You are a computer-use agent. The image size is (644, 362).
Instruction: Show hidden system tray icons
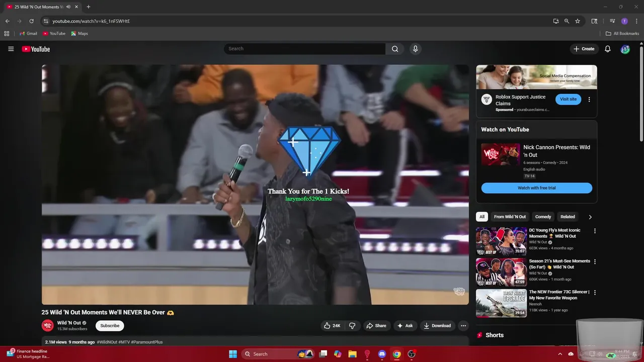560,354
